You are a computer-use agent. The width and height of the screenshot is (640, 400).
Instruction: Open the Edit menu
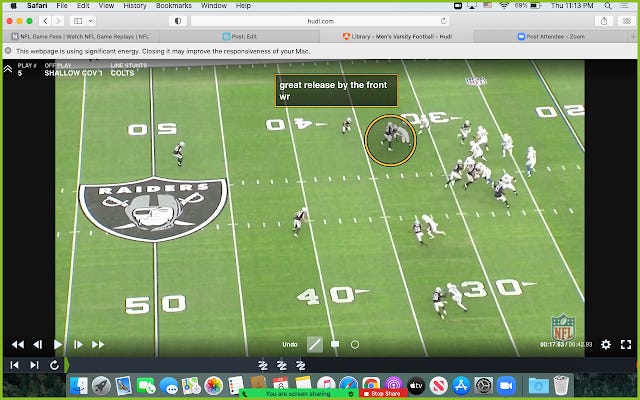tap(83, 6)
